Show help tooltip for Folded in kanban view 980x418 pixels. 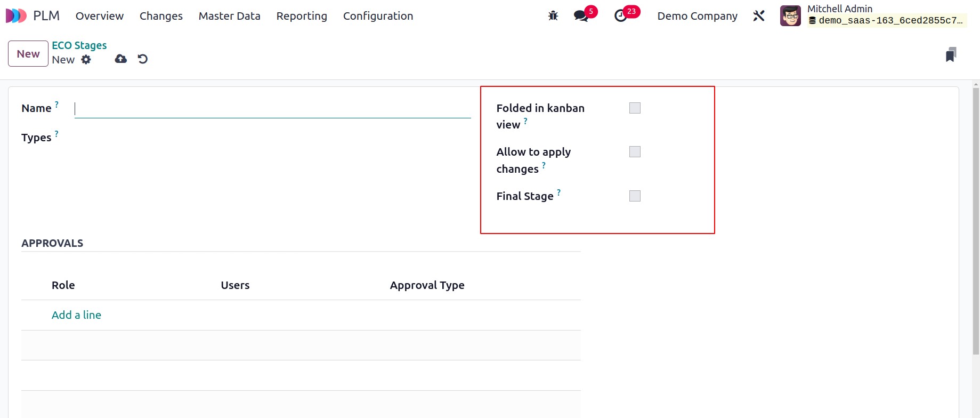(525, 121)
